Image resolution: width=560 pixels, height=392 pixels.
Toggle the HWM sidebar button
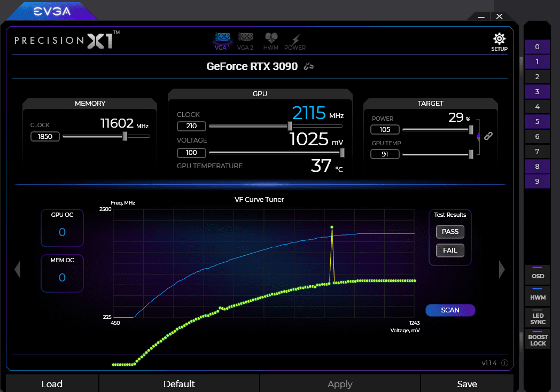click(538, 296)
